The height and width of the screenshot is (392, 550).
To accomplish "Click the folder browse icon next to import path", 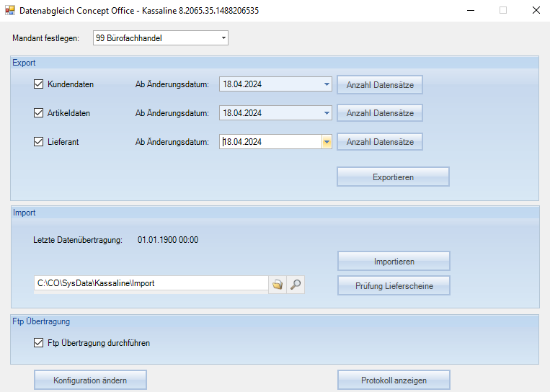I will (278, 285).
